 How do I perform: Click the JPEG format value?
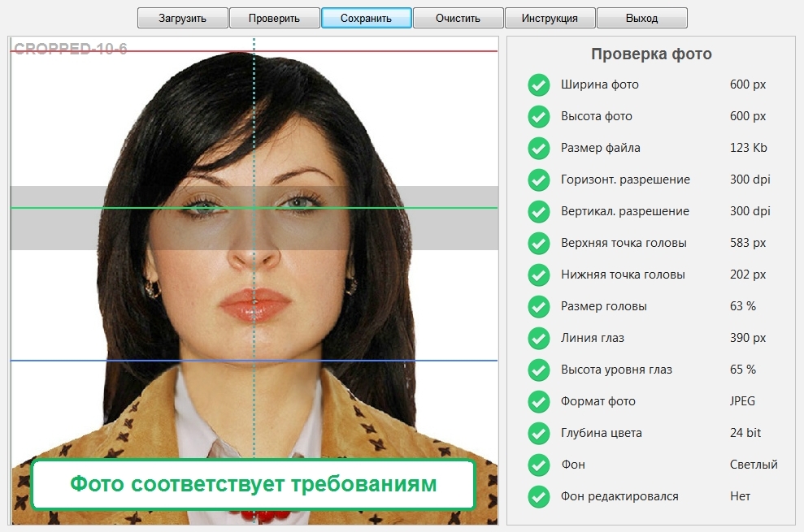click(742, 400)
